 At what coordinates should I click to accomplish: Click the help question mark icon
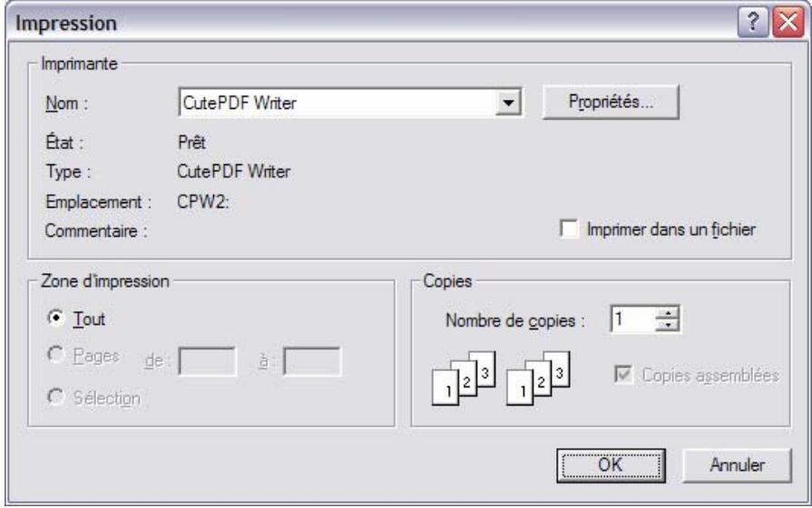(752, 23)
